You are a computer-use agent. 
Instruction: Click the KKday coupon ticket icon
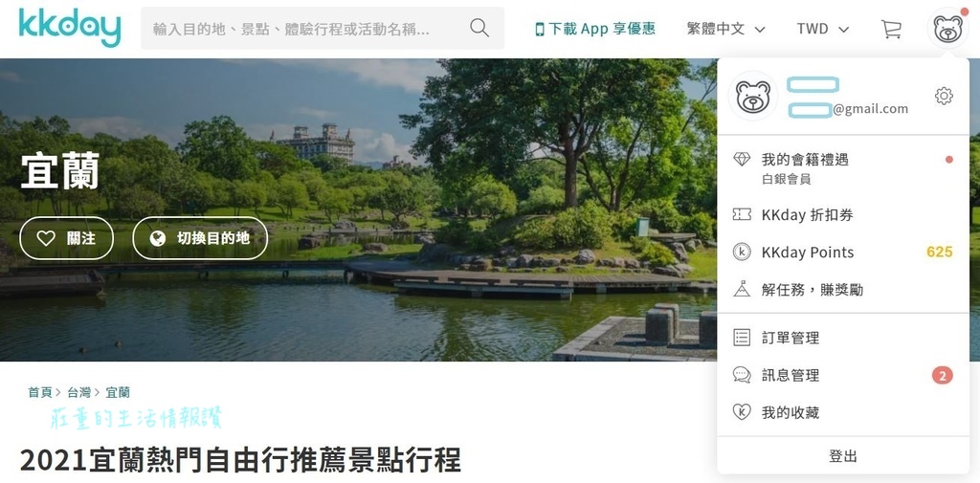pyautogui.click(x=742, y=215)
